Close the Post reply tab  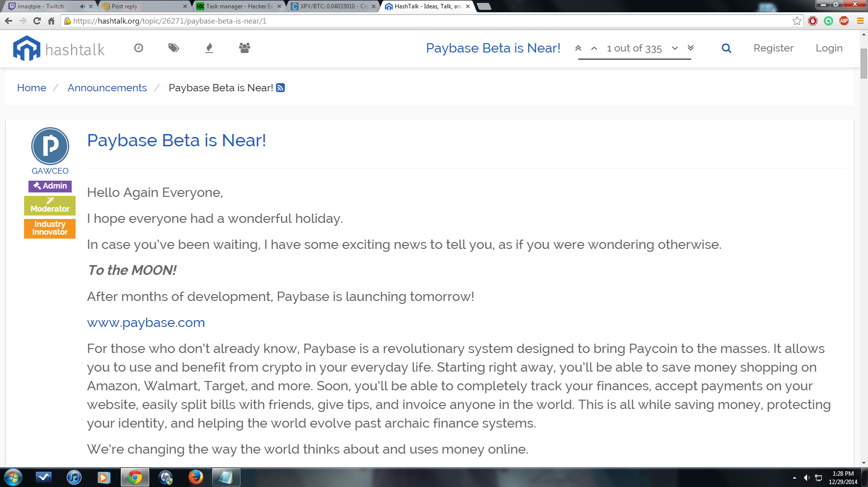click(x=185, y=6)
